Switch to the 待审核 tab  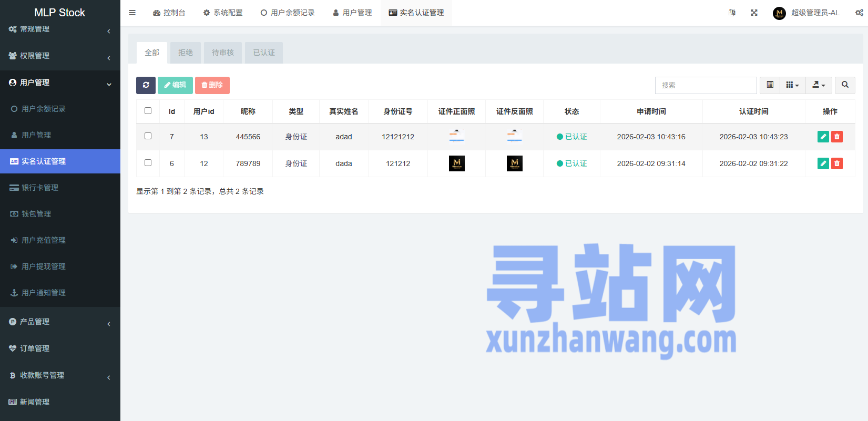tap(223, 53)
